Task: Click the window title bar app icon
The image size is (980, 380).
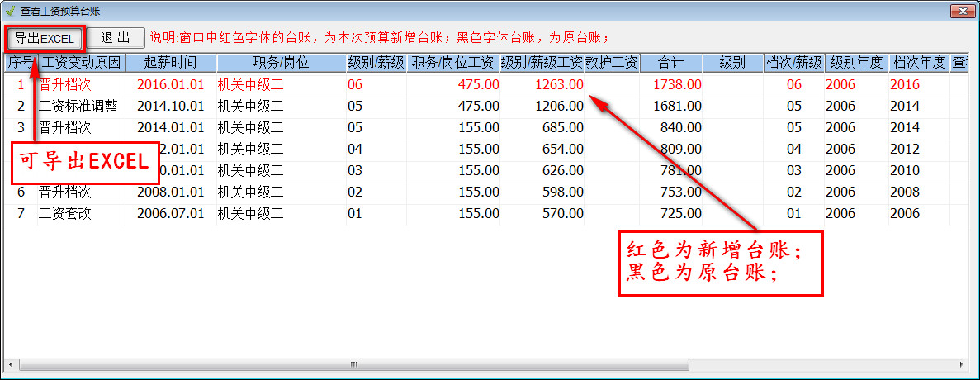Action: coord(10,11)
